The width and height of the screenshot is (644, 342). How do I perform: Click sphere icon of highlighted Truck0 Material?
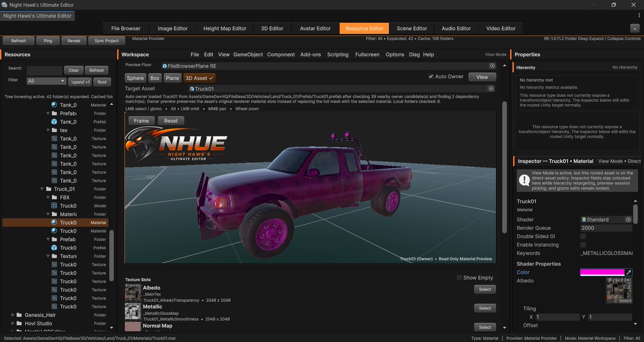point(54,222)
